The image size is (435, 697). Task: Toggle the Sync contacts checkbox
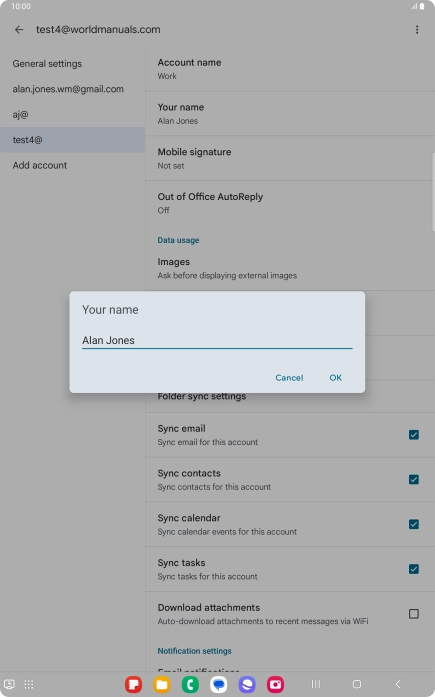(414, 480)
